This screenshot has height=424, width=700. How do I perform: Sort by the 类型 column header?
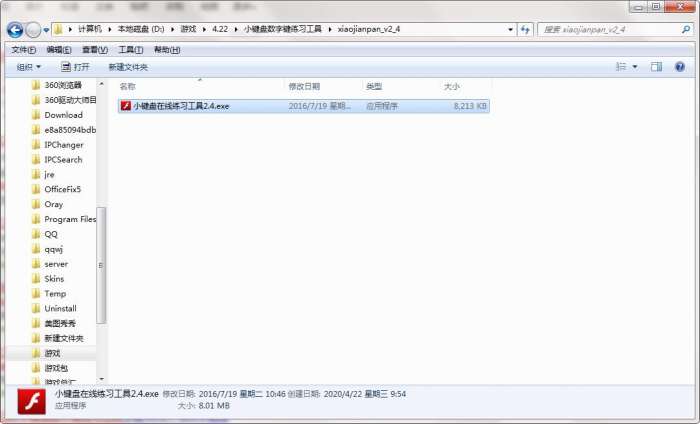click(374, 87)
